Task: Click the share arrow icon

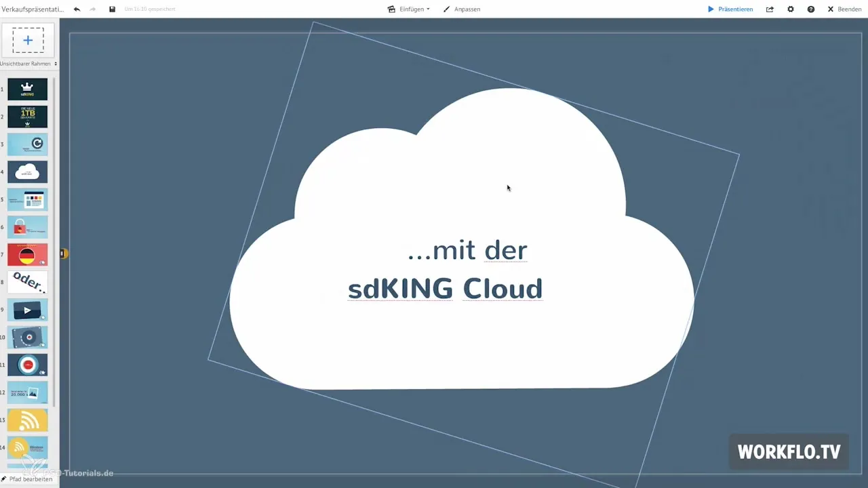Action: click(x=770, y=9)
